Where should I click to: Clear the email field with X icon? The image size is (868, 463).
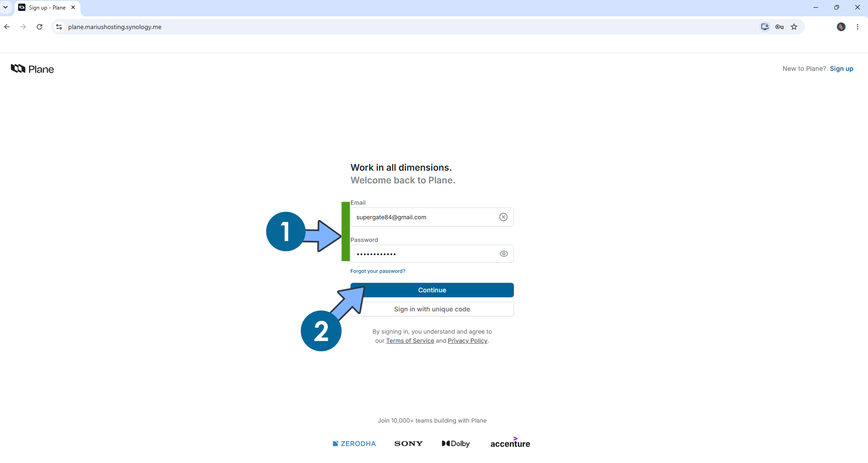click(503, 217)
